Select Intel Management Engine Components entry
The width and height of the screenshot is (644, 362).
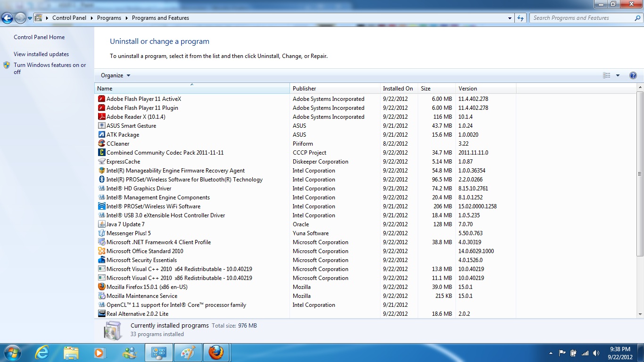click(x=305, y=197)
